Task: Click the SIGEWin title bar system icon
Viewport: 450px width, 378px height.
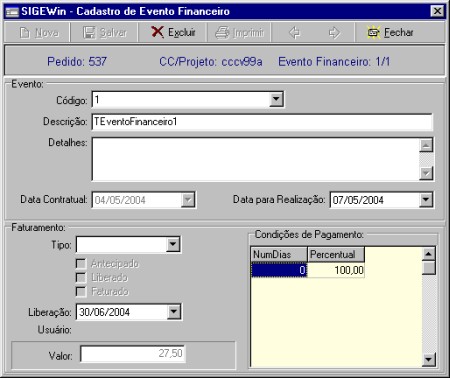Action: click(x=12, y=12)
